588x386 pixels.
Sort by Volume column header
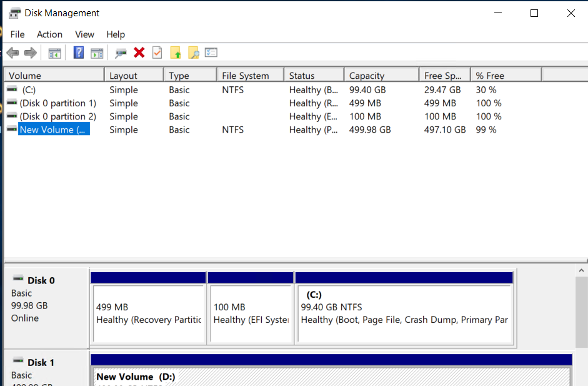[54, 76]
